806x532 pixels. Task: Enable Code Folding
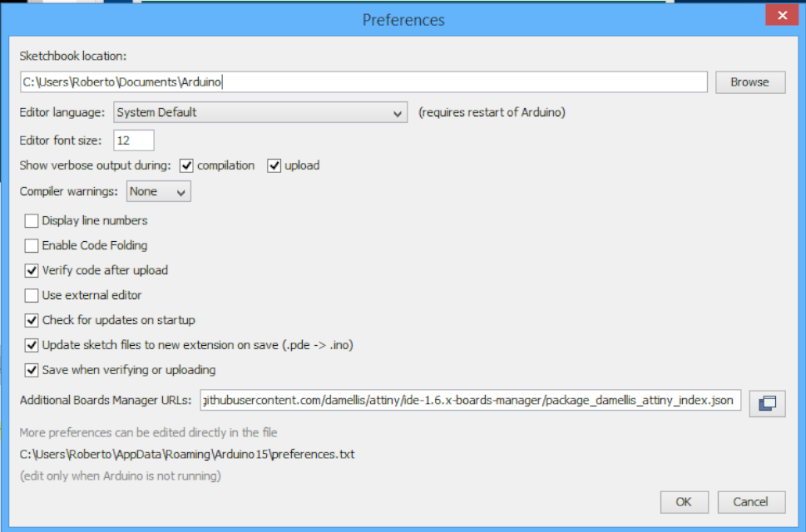click(x=31, y=245)
